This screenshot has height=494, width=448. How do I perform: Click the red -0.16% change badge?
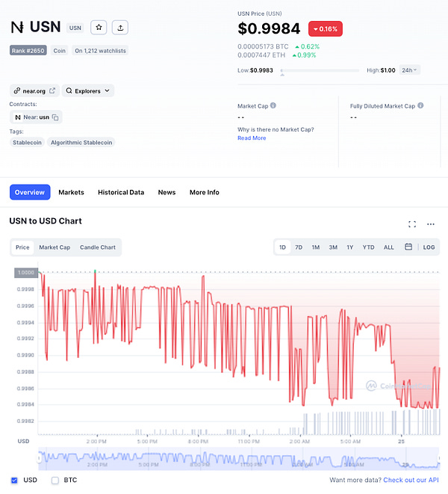point(326,29)
